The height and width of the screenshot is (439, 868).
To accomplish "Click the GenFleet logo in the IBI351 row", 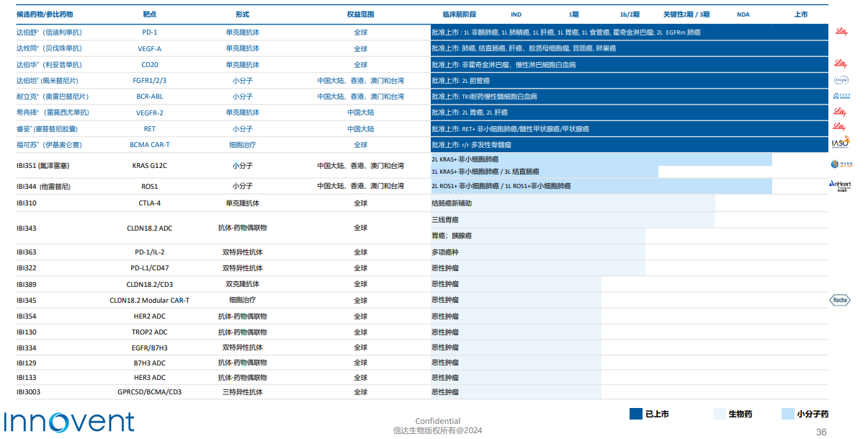I will pos(841,164).
